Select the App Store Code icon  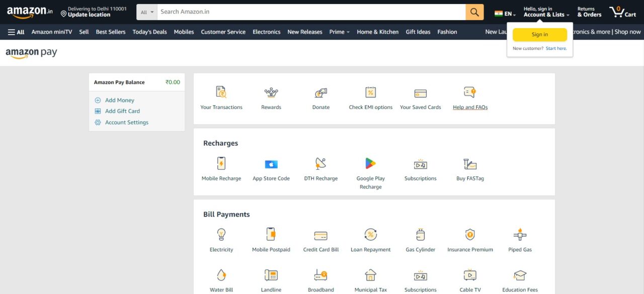click(271, 164)
